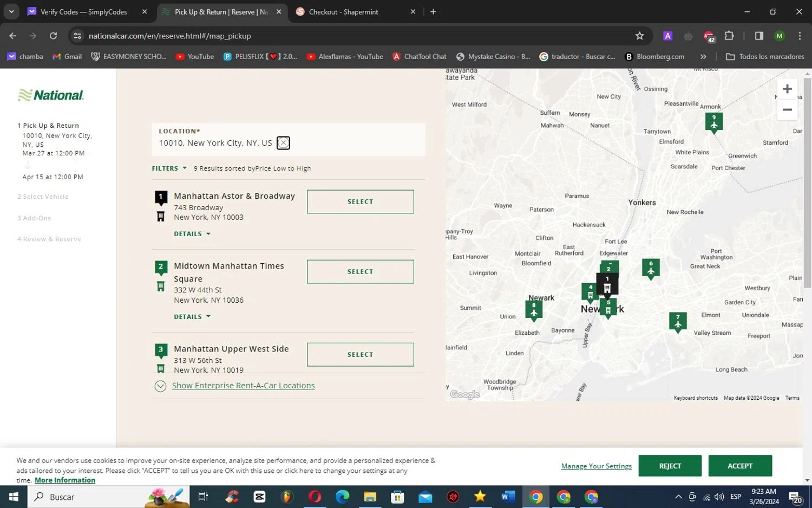This screenshot has width=812, height=508.
Task: Click airport map marker number 8 near Newark
Action: 533,310
